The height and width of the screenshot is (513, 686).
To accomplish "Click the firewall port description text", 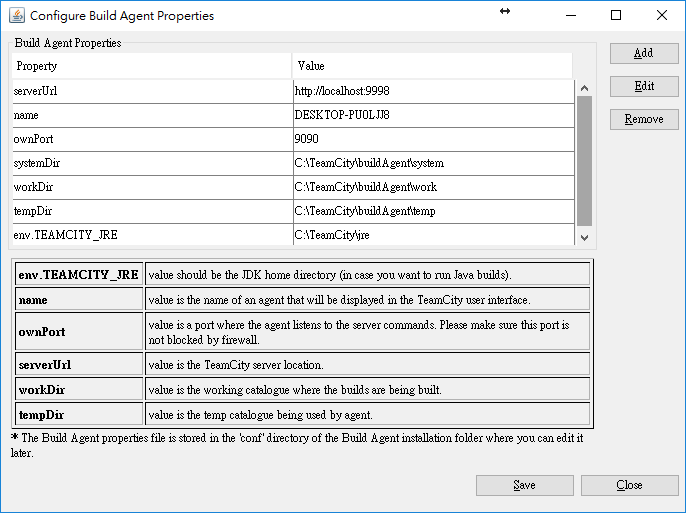I will 359,332.
